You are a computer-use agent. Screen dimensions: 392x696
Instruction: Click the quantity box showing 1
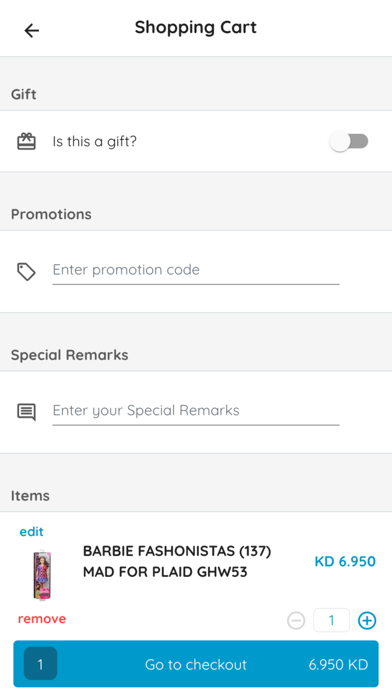click(332, 620)
